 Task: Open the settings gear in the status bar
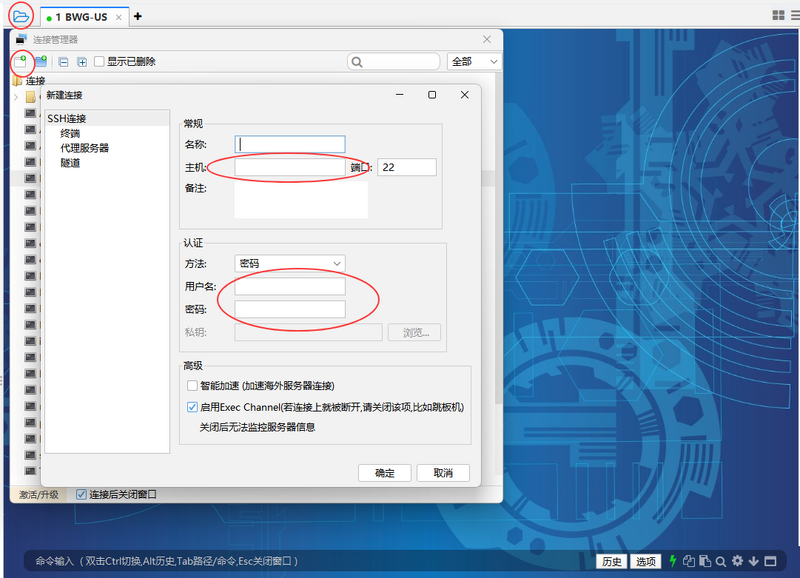click(x=738, y=561)
